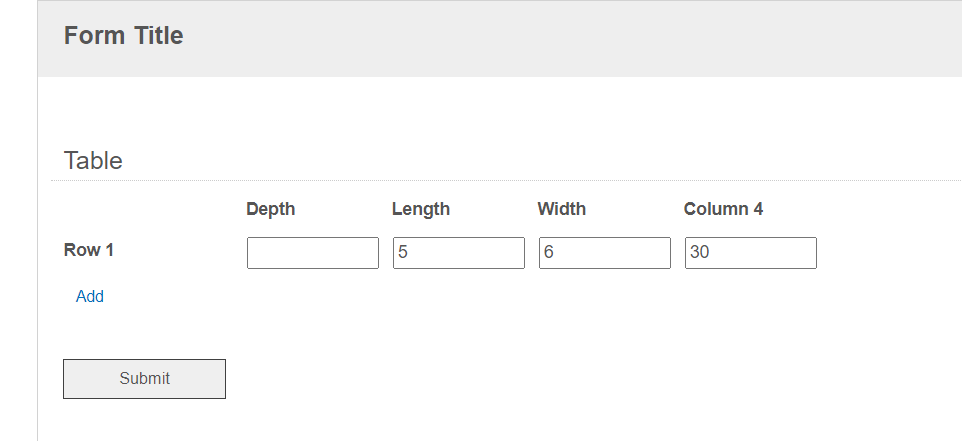Image resolution: width=962 pixels, height=441 pixels.
Task: Click the Table section heading
Action: point(93,161)
